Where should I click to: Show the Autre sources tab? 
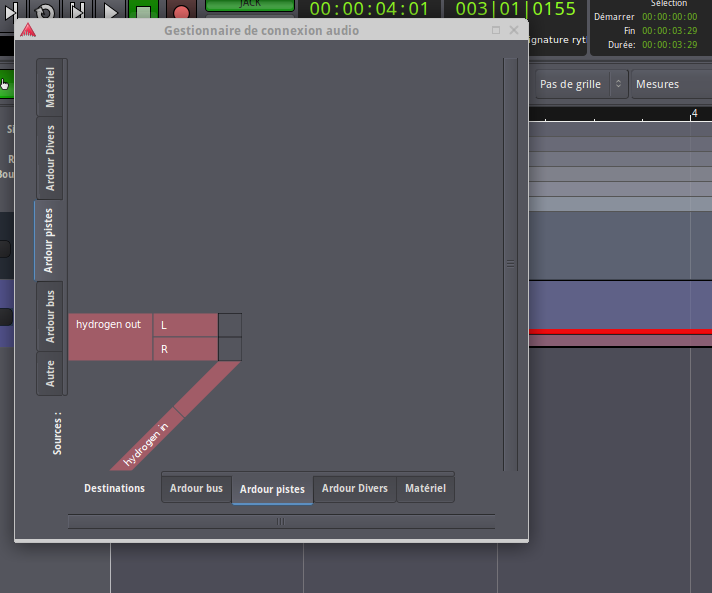[50, 374]
